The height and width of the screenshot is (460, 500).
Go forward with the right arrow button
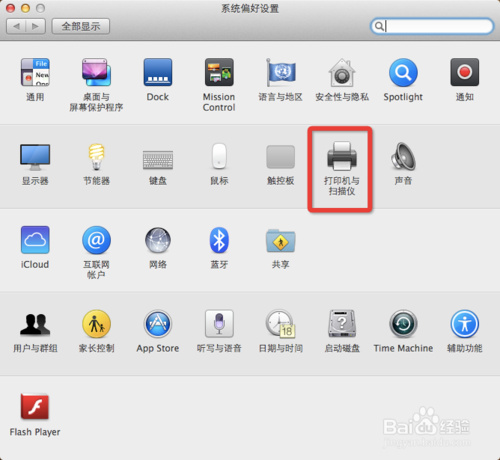coord(36,26)
